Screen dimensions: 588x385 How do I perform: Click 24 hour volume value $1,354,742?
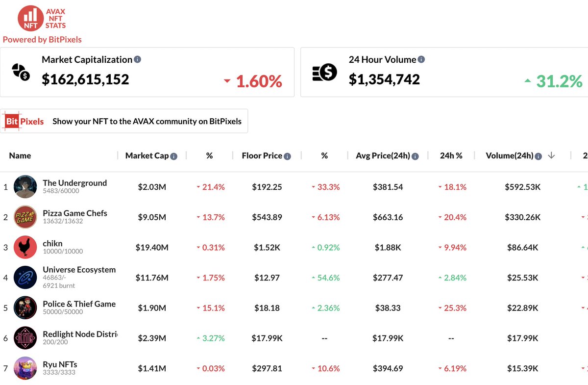click(x=384, y=79)
